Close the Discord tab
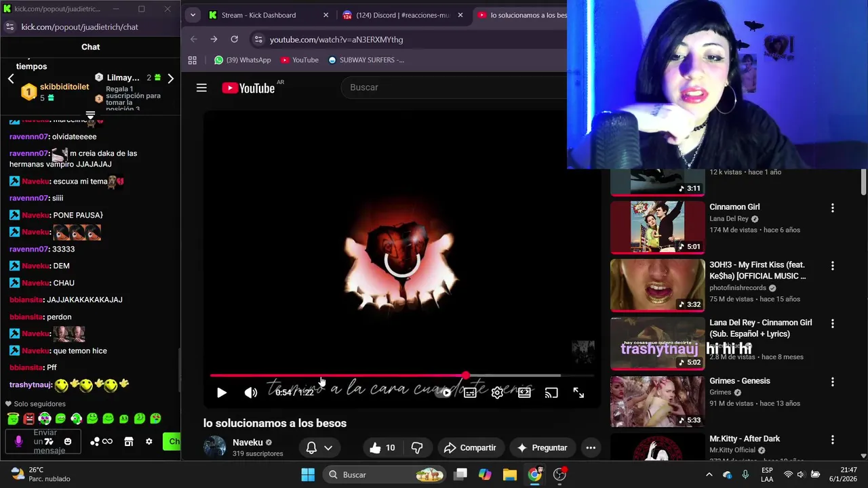Viewport: 868px width, 488px height. [x=460, y=15]
